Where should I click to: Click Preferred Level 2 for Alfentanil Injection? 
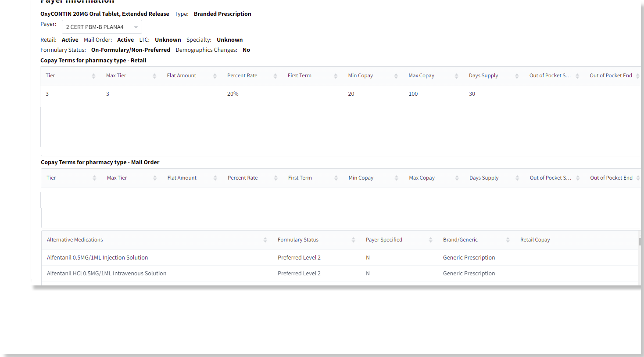[299, 258]
